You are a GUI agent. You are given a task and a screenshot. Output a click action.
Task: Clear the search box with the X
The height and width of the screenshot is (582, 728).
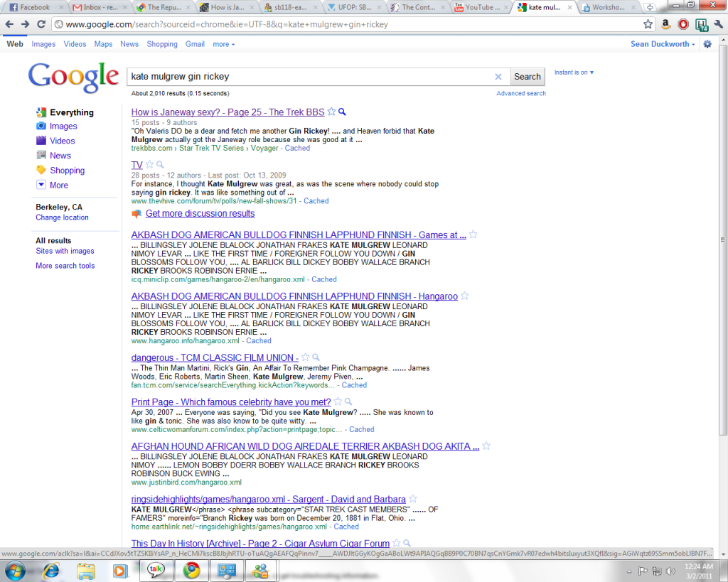point(498,77)
